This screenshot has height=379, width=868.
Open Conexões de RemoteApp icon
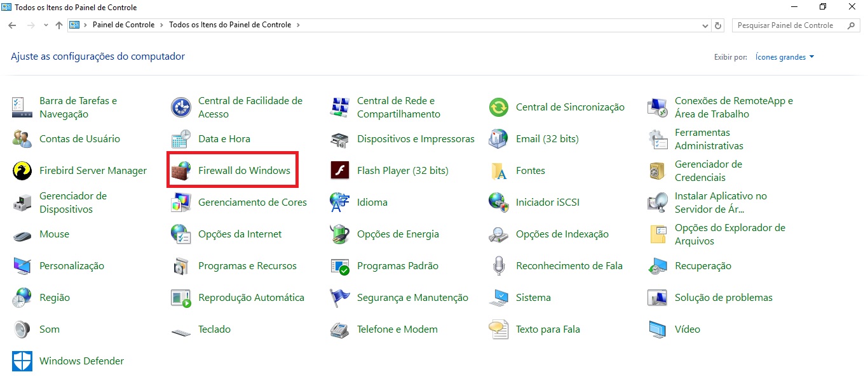point(658,107)
